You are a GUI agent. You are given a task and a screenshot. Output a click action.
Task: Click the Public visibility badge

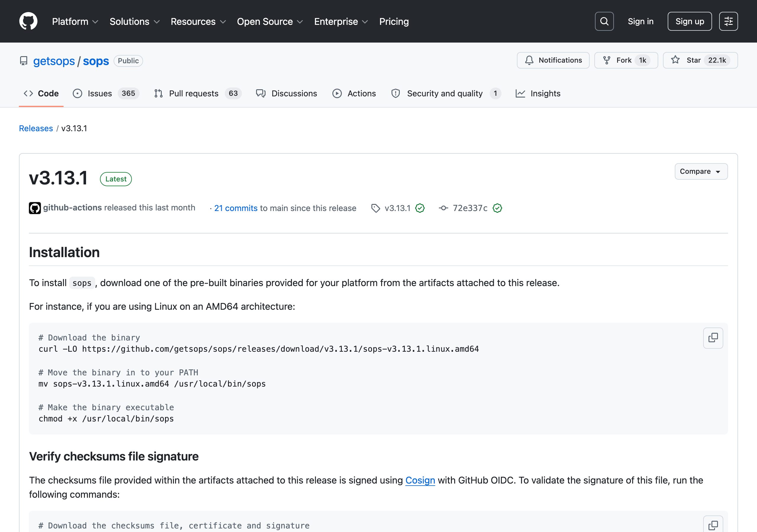click(x=128, y=61)
